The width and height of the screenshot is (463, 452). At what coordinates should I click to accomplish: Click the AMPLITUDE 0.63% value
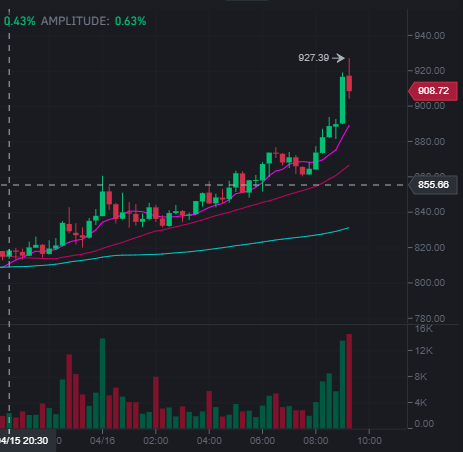click(x=130, y=21)
